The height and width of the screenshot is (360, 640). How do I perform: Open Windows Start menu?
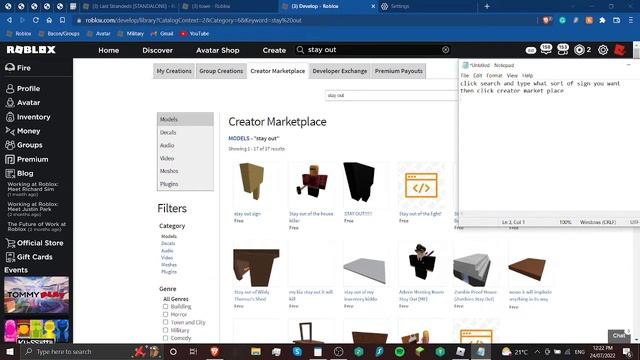10,351
